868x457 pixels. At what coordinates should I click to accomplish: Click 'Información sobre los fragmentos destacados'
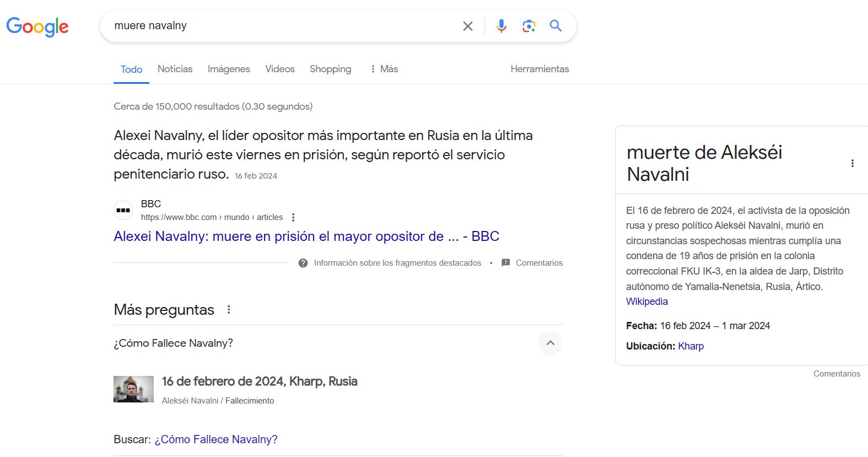tap(397, 263)
